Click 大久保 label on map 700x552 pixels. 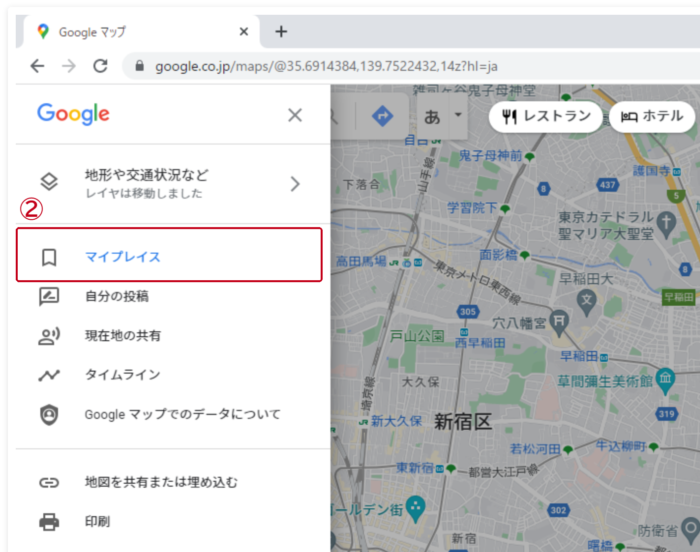coord(420,382)
